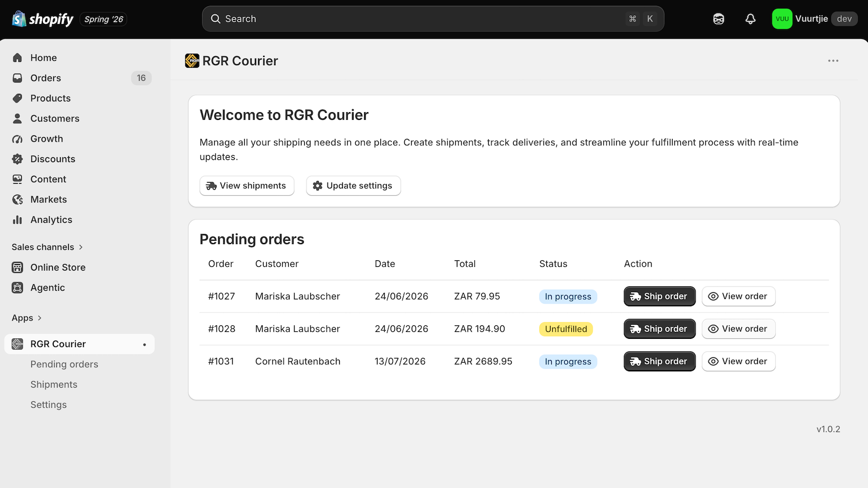Click the Orders count badge 16
This screenshot has height=488, width=868.
(141, 78)
